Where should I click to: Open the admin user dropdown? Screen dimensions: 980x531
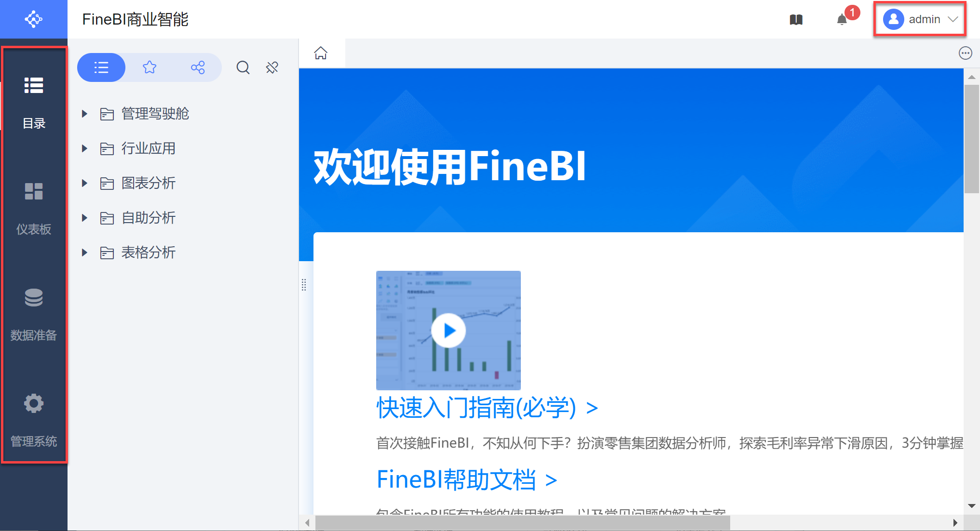tap(920, 19)
